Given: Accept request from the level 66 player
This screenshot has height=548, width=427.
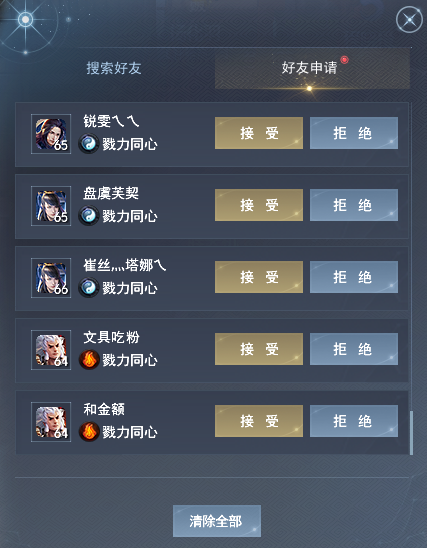Looking at the screenshot, I should [259, 277].
